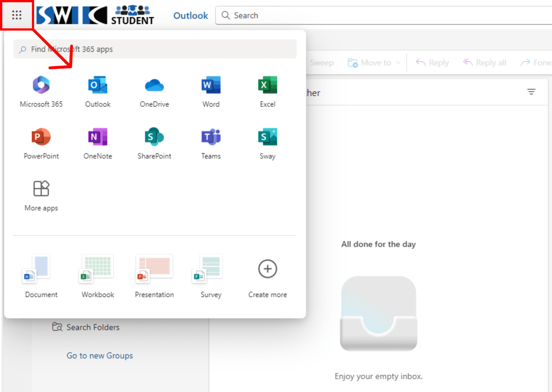
Task: Click the Create more plus button
Action: pos(267,269)
